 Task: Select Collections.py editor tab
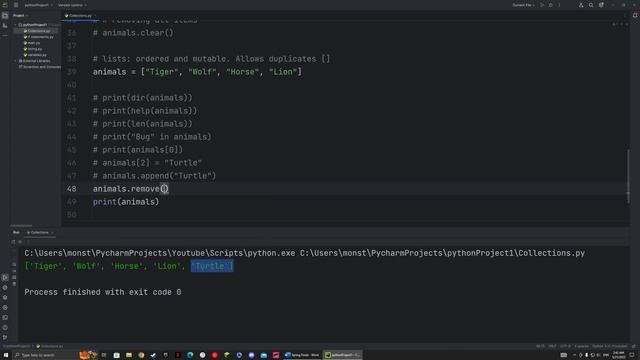tap(80, 16)
